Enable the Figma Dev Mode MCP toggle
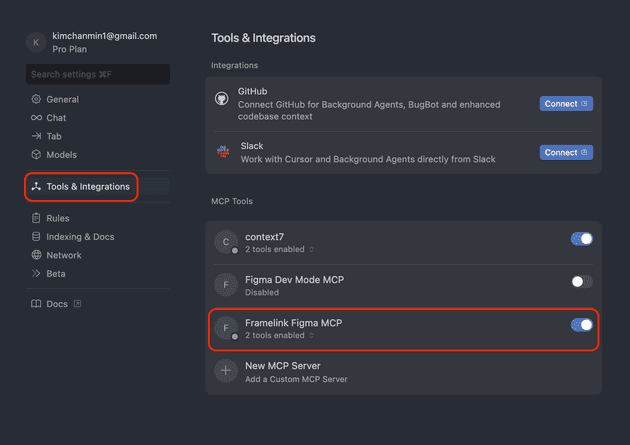Image resolution: width=630 pixels, height=445 pixels. [582, 282]
